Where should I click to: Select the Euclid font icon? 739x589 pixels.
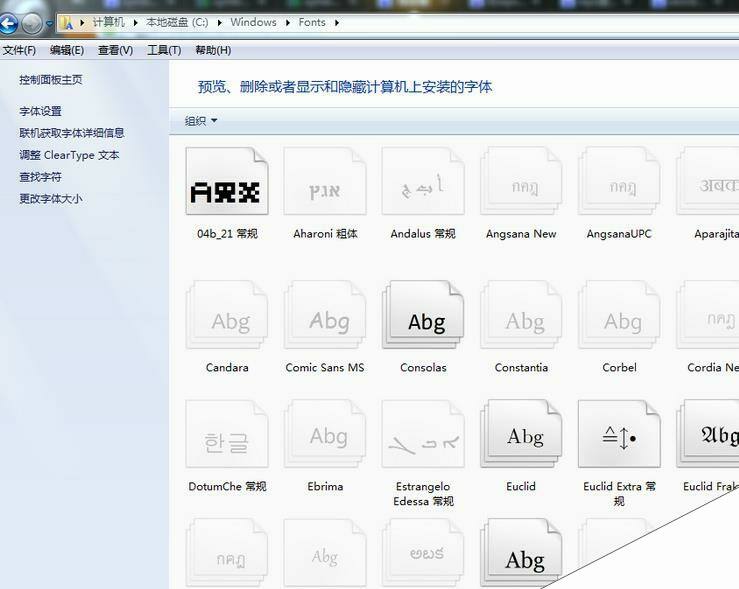tap(521, 435)
